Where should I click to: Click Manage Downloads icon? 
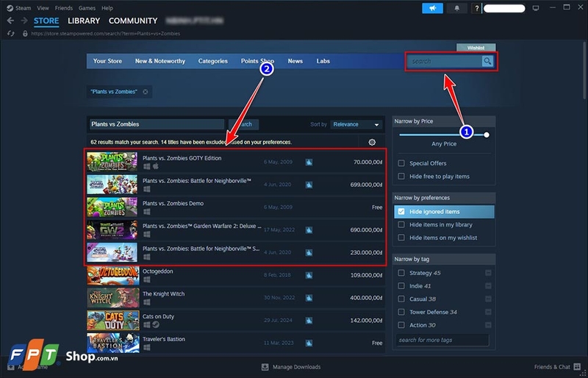(x=265, y=367)
